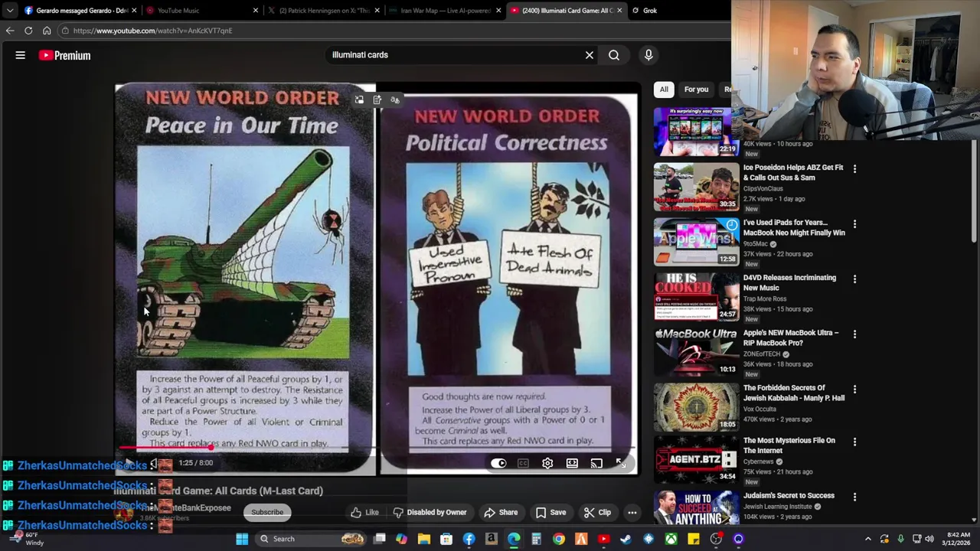Select the For you filter chip
The width and height of the screenshot is (980, 551).
(696, 90)
